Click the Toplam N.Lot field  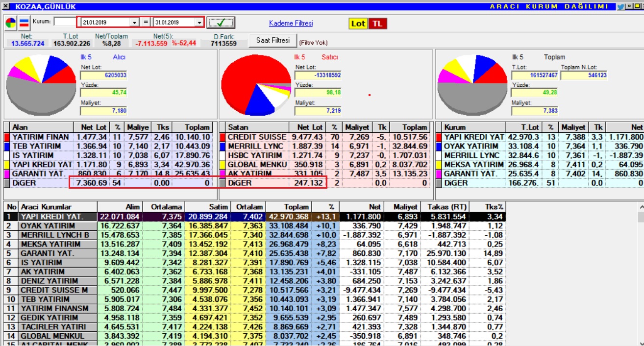584,75
